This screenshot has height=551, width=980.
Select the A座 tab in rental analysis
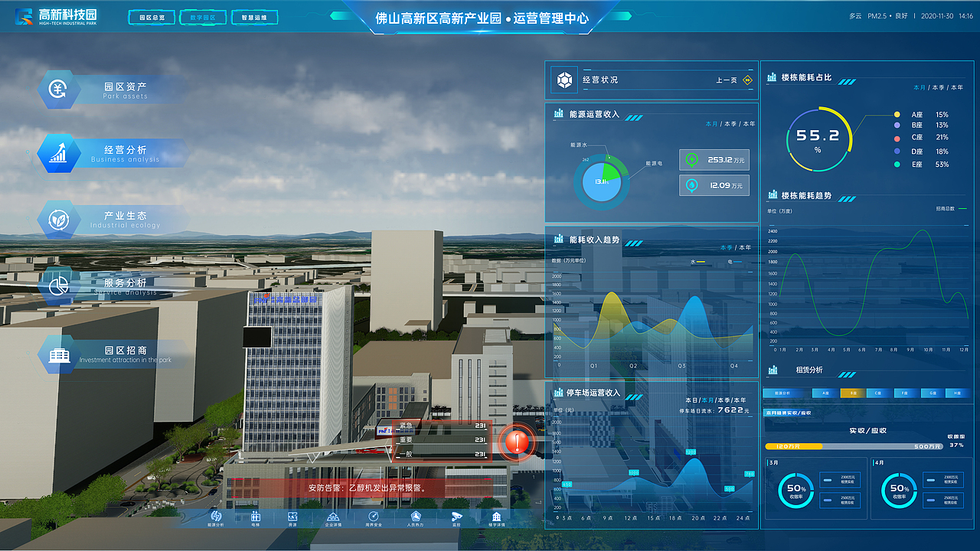coord(825,393)
